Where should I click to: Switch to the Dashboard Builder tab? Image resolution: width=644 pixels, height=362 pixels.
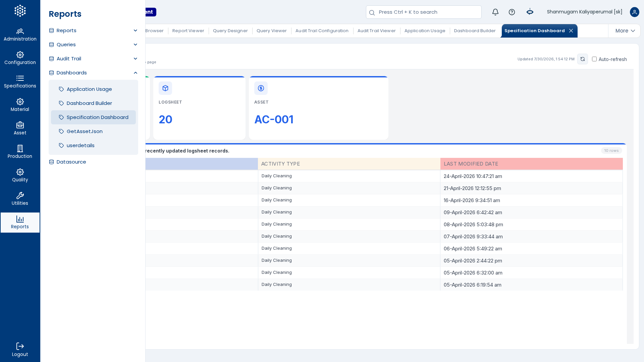(x=475, y=31)
